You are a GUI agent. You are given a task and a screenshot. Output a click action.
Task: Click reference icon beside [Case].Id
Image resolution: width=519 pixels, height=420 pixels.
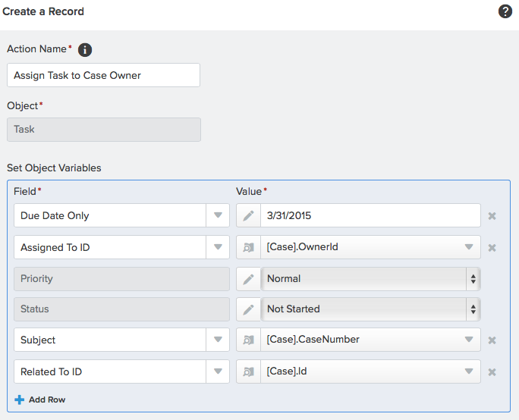pyautogui.click(x=249, y=371)
